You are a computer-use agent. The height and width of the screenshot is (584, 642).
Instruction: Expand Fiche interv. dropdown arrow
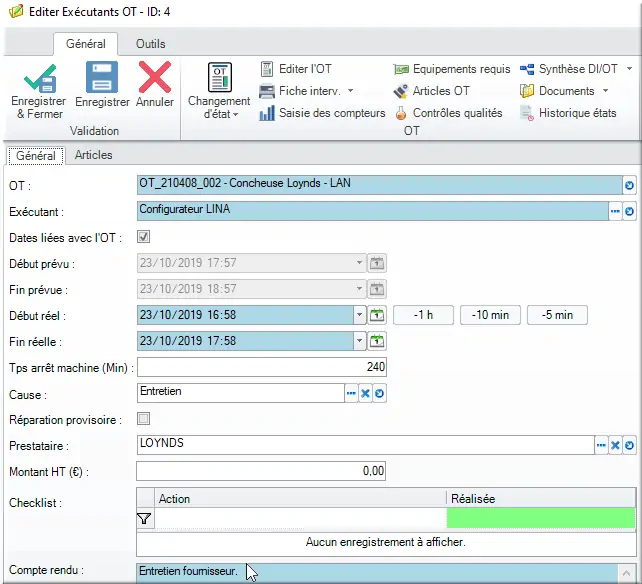(x=350, y=91)
